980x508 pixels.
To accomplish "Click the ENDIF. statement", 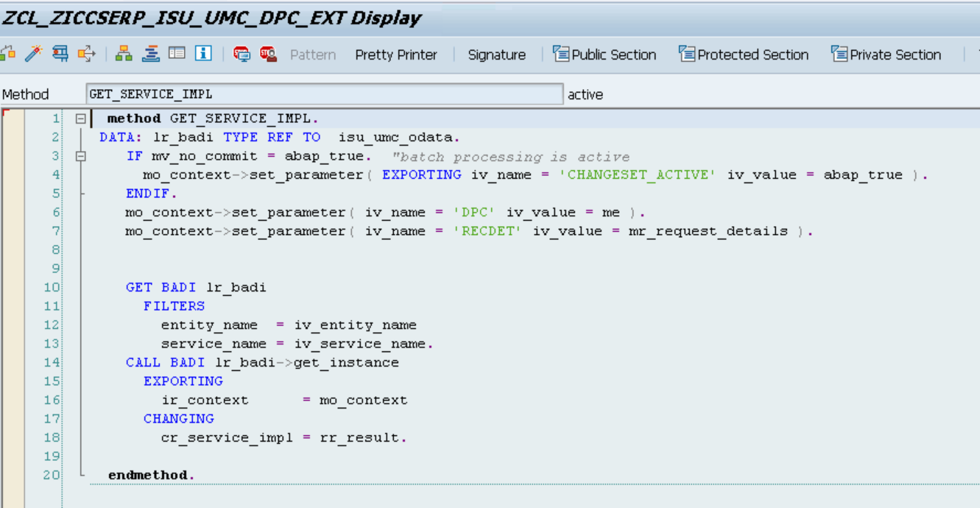I will pos(152,194).
